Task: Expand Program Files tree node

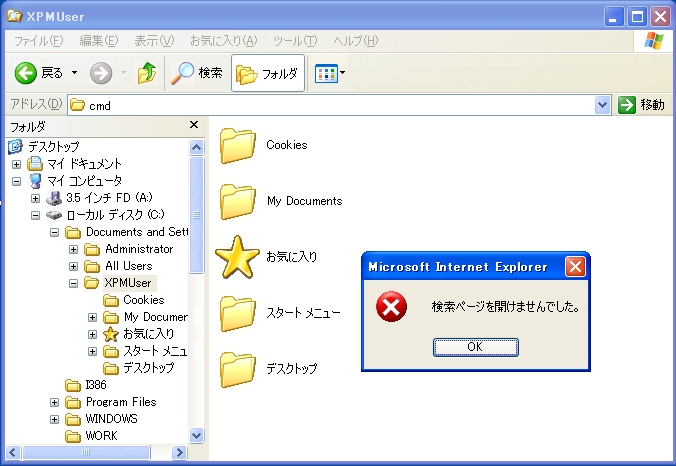Action: [x=54, y=403]
